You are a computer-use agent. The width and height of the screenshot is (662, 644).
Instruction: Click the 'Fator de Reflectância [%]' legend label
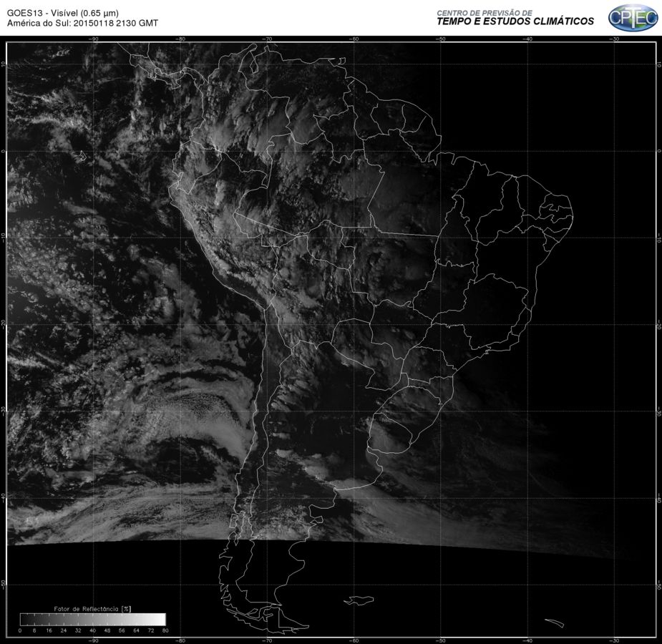(x=92, y=609)
